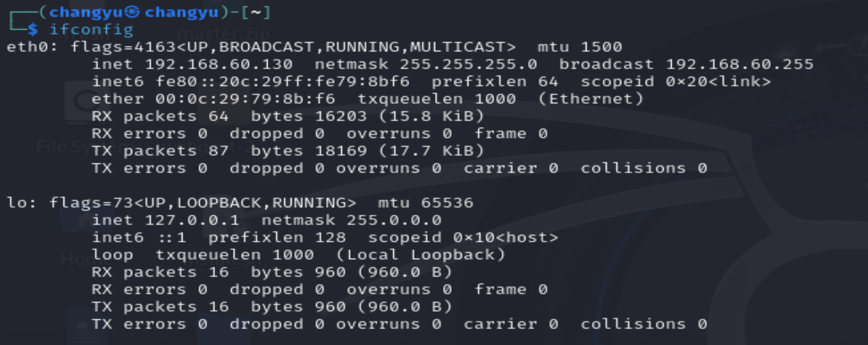Click the scopeid 0x10<host> text

(x=463, y=237)
